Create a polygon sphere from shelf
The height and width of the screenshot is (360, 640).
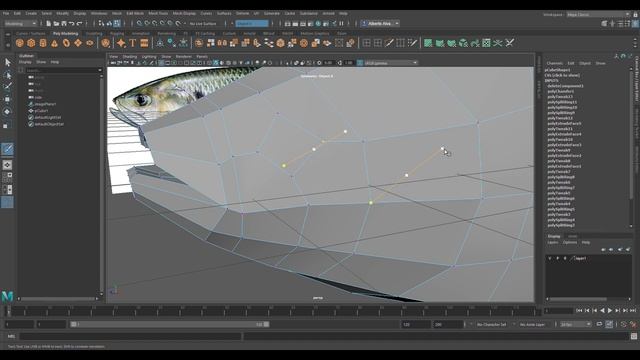(x=20, y=43)
